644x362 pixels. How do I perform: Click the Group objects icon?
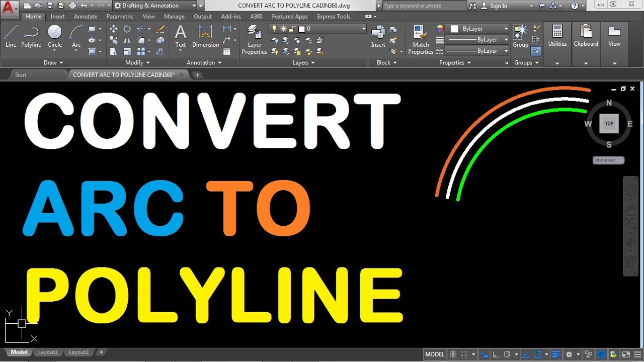pyautogui.click(x=520, y=37)
